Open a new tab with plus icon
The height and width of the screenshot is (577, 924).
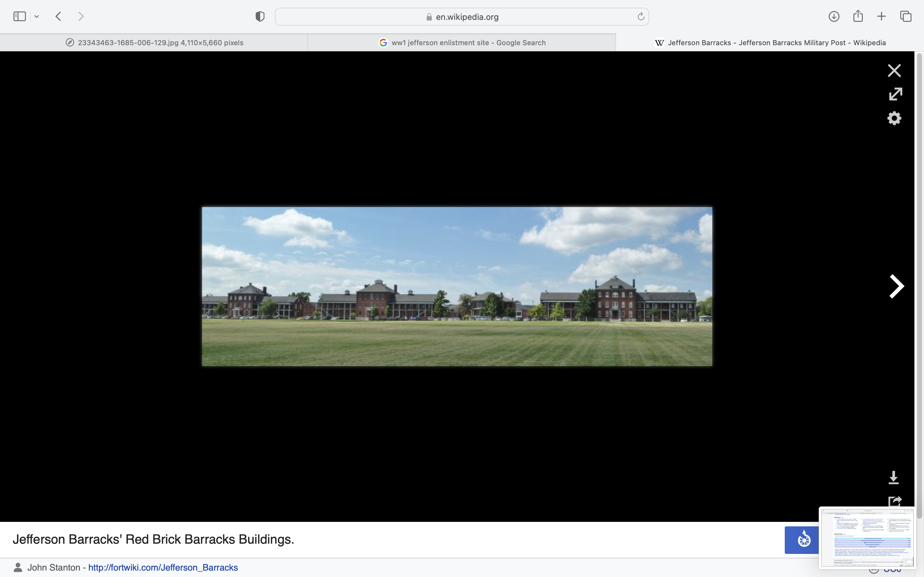pos(881,16)
